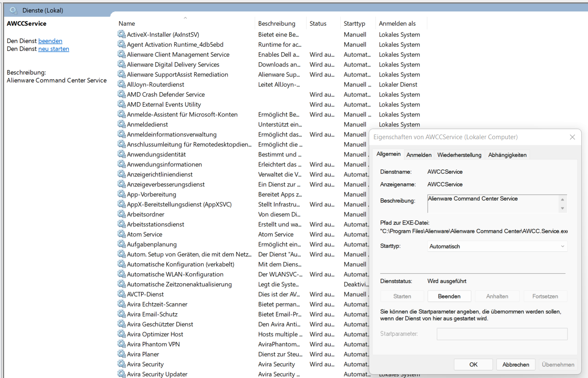Click the gear icon for Agent Activation Runtime_4db5ebd

(121, 44)
